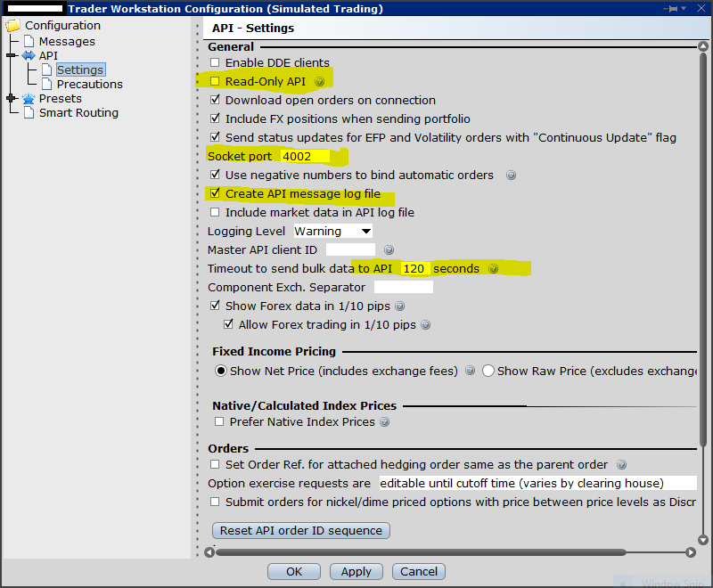Open Precautions under API
This screenshot has height=588, width=713.
click(x=90, y=84)
